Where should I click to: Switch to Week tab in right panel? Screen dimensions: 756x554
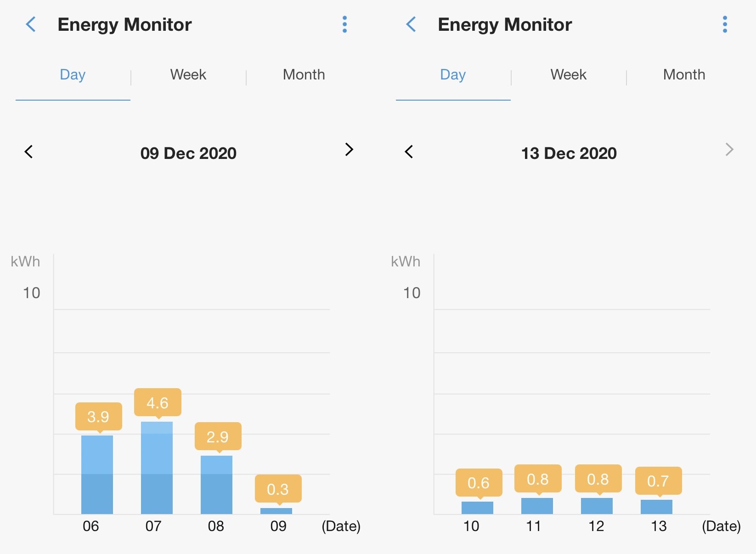568,75
